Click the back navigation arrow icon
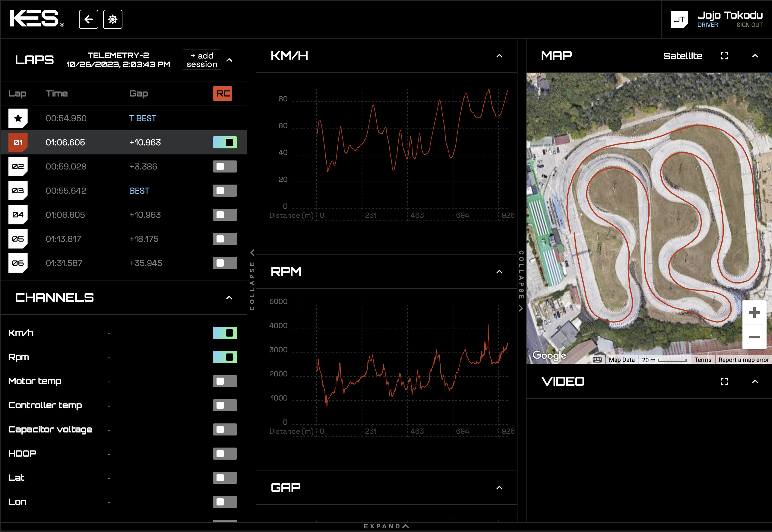The height and width of the screenshot is (532, 772). [x=89, y=19]
